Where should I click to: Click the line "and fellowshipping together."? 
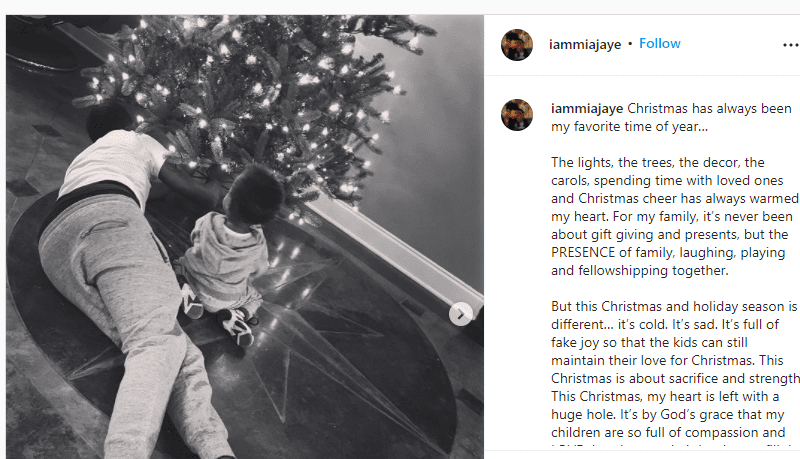(x=639, y=270)
